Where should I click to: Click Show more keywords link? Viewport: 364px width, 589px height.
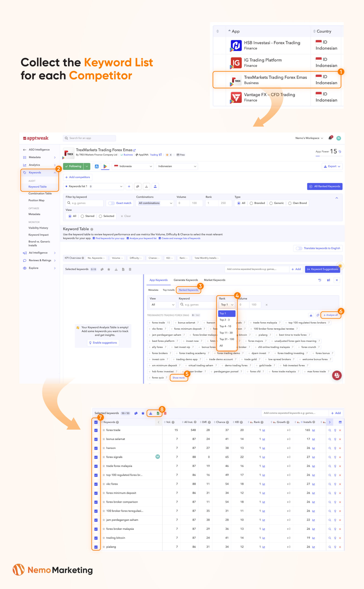(x=179, y=378)
